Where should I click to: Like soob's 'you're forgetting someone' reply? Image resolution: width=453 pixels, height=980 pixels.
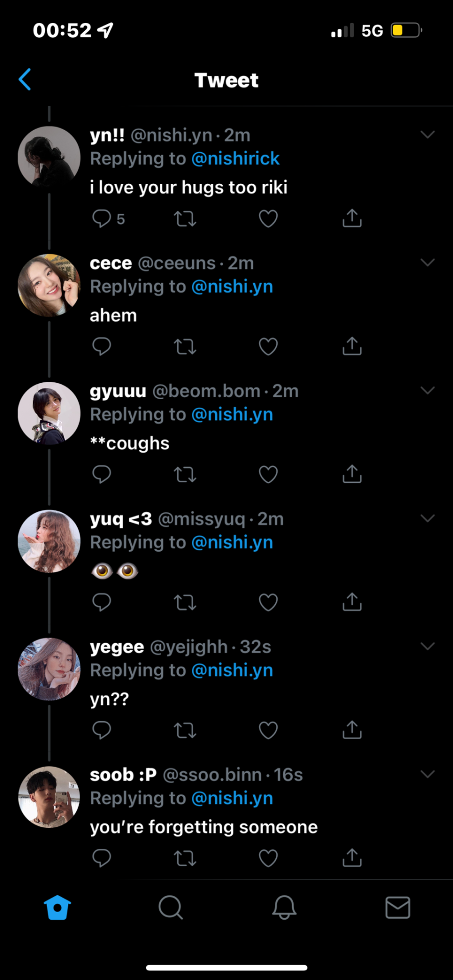point(268,858)
